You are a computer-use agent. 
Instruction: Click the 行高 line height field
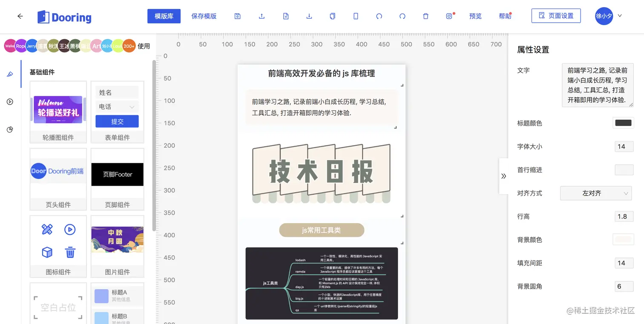624,216
